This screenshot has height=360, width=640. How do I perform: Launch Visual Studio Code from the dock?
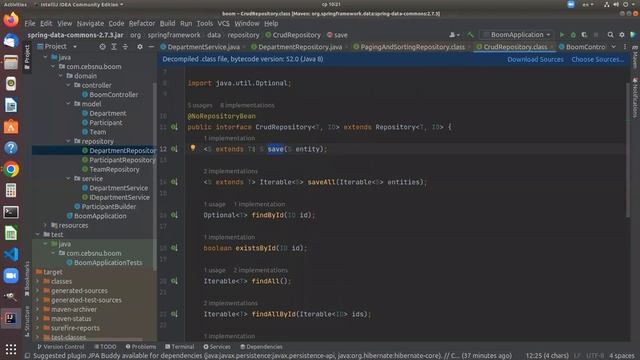pyautogui.click(x=11, y=254)
